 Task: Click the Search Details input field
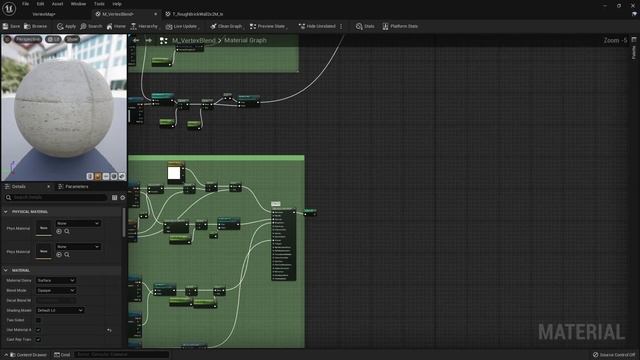[x=56, y=198]
